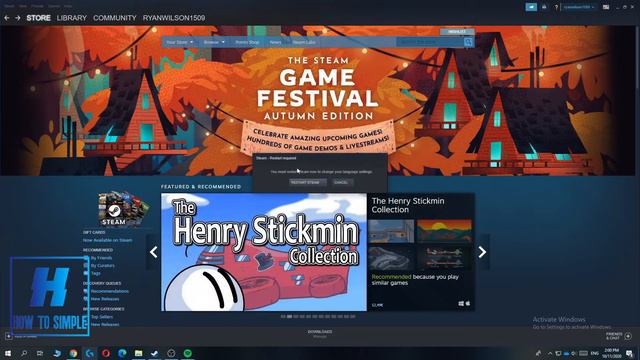Open Steam Labs in store navigation
The height and width of the screenshot is (360, 640).
[x=304, y=42]
